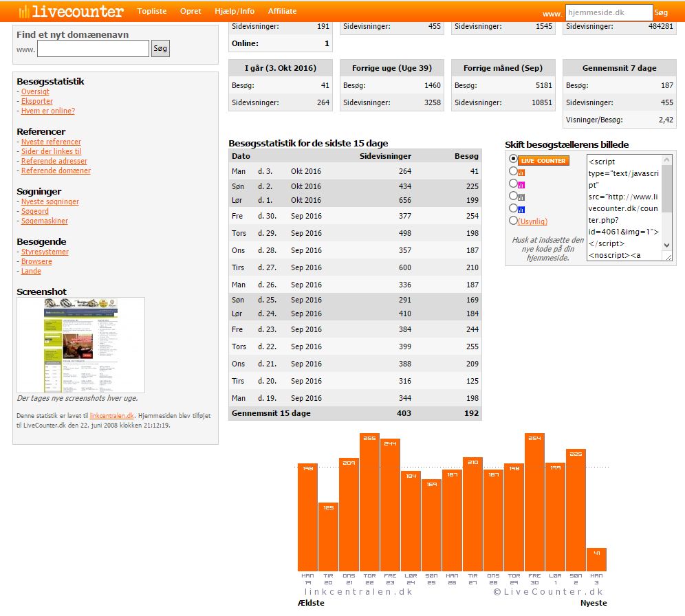685x616 pixels.
Task: Click the chart bar labeled 125 for Tir 20
Action: [x=329, y=537]
